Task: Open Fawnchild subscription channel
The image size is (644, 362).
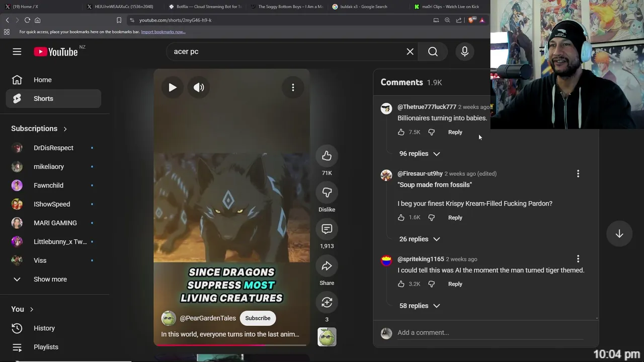Action: pos(53,186)
